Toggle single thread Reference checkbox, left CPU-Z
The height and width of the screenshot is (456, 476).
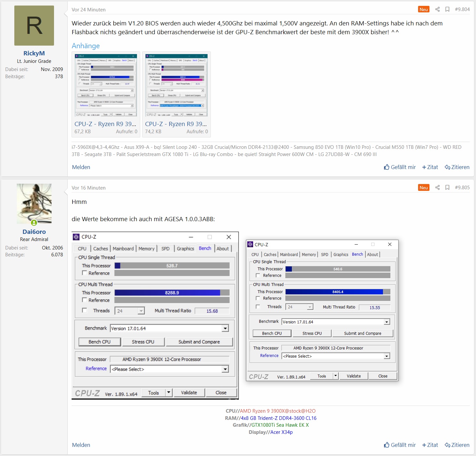(x=85, y=273)
